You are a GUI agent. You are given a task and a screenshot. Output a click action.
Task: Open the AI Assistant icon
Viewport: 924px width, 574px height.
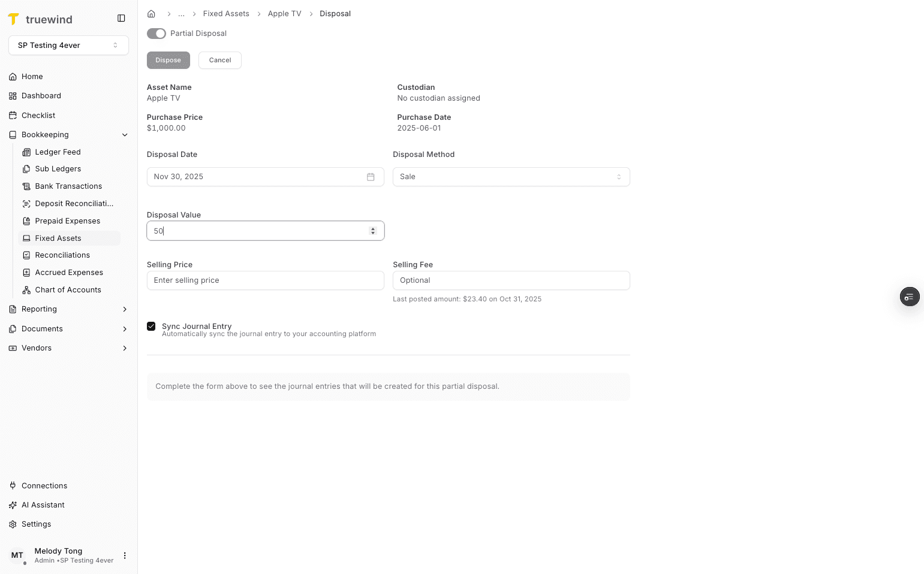click(x=13, y=504)
